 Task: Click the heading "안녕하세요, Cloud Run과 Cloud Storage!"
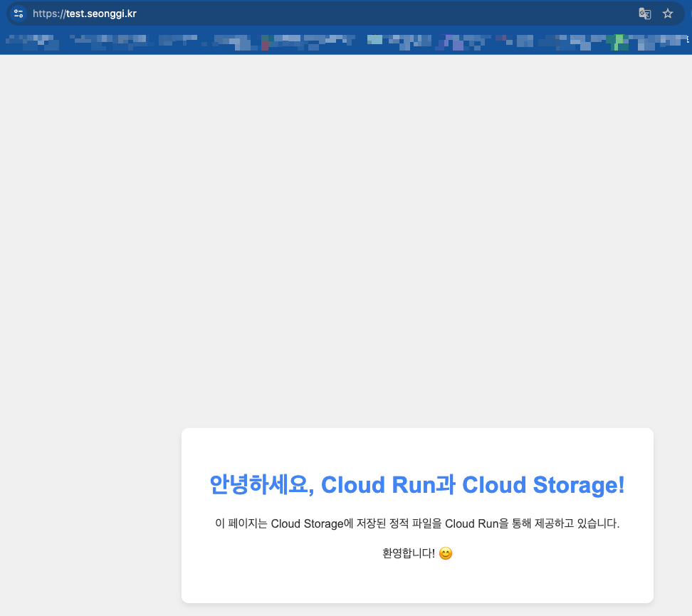(417, 485)
